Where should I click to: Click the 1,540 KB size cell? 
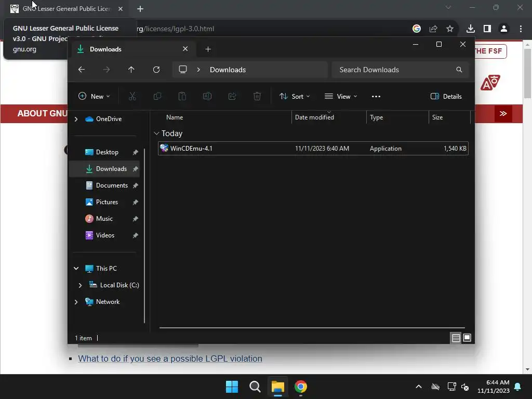coord(455,149)
